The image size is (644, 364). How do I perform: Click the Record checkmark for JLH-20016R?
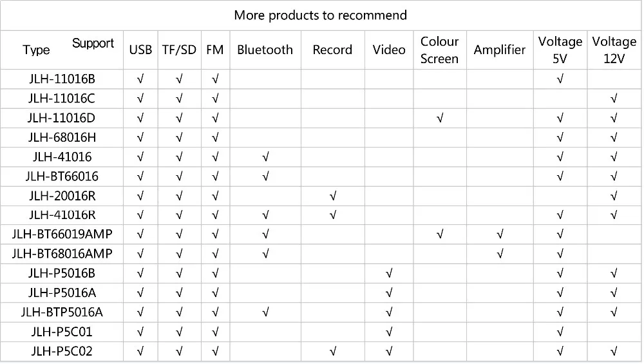click(x=333, y=196)
